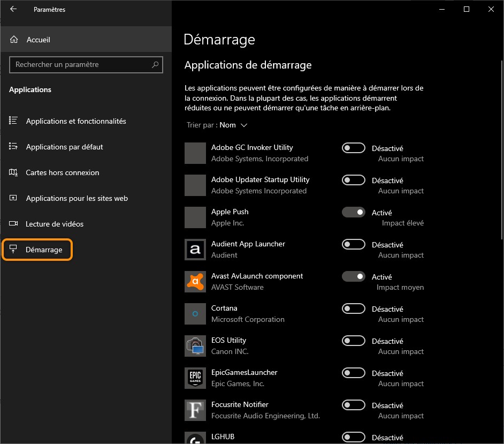Screen dimensions: 504x444
Task: Click the back arrow to return
Action: 13,9
